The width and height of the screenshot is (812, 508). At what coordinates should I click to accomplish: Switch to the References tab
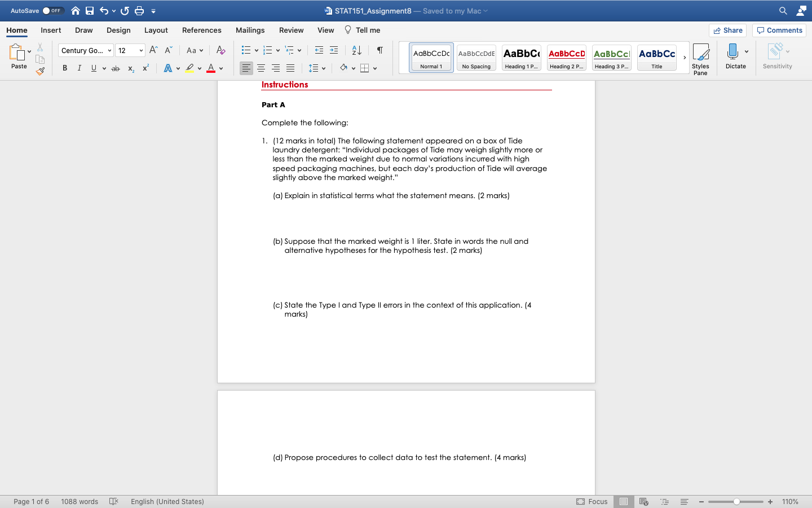click(x=202, y=30)
